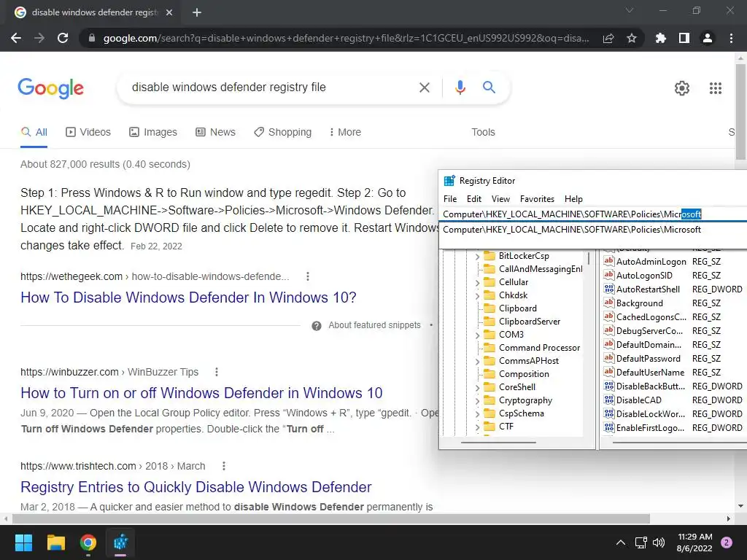747x560 pixels.
Task: Open the notification center badge
Action: click(727, 542)
